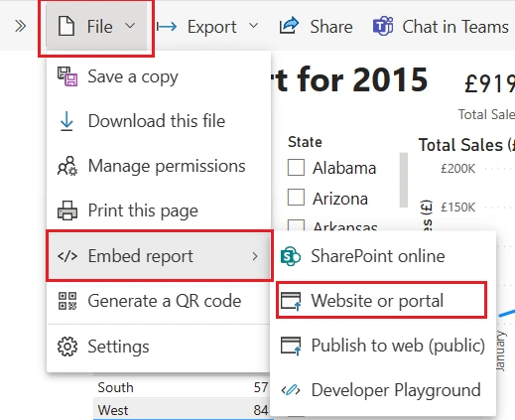Screen dimensions: 515x420
Task: Click the Developer Playground pencil icon
Action: [x=291, y=390]
